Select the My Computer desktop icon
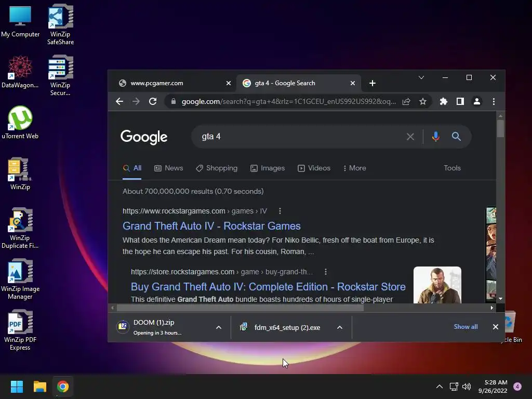The image size is (532, 399). pyautogui.click(x=20, y=21)
